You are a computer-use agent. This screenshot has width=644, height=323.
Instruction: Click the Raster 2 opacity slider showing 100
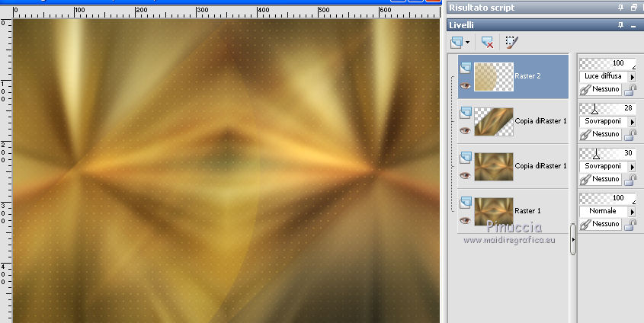(x=607, y=63)
